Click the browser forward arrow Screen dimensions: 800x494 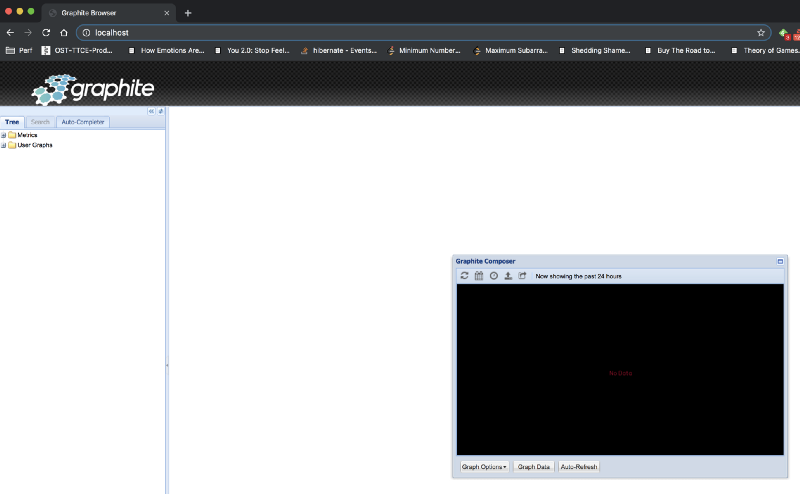click(28, 33)
